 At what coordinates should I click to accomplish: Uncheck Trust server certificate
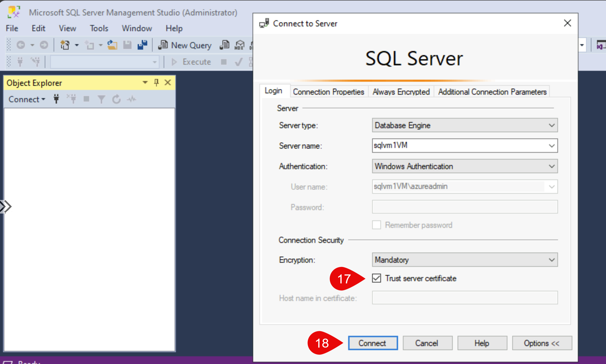(376, 278)
